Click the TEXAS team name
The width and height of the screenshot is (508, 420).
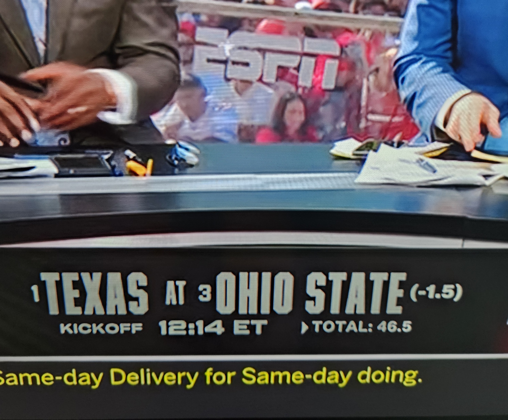tap(94, 294)
